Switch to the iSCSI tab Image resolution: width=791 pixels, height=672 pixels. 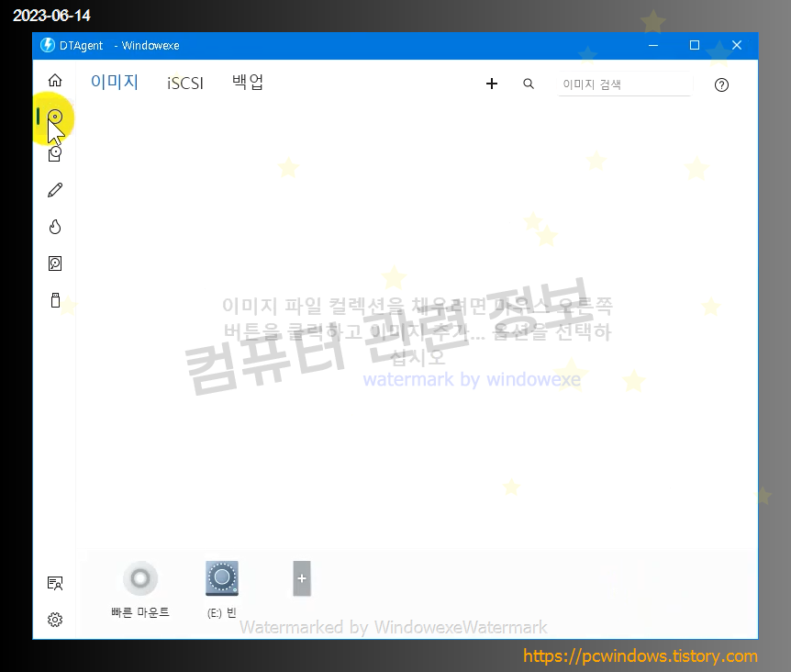(185, 84)
